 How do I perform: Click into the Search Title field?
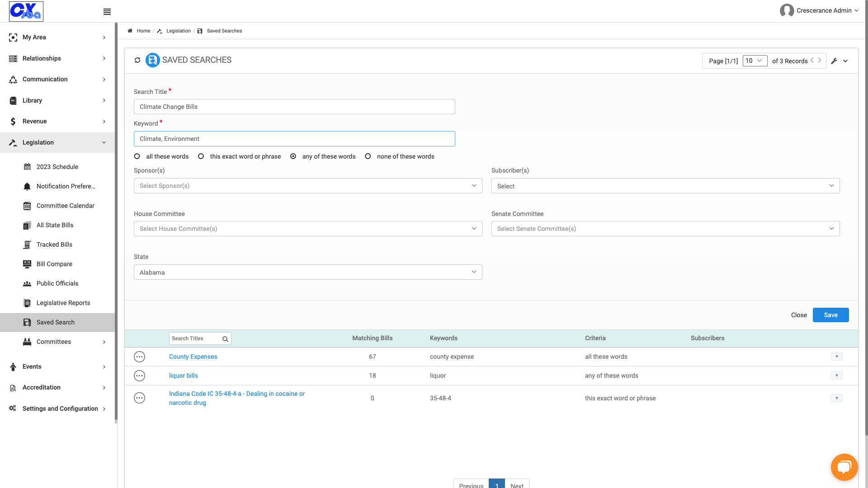(x=294, y=107)
